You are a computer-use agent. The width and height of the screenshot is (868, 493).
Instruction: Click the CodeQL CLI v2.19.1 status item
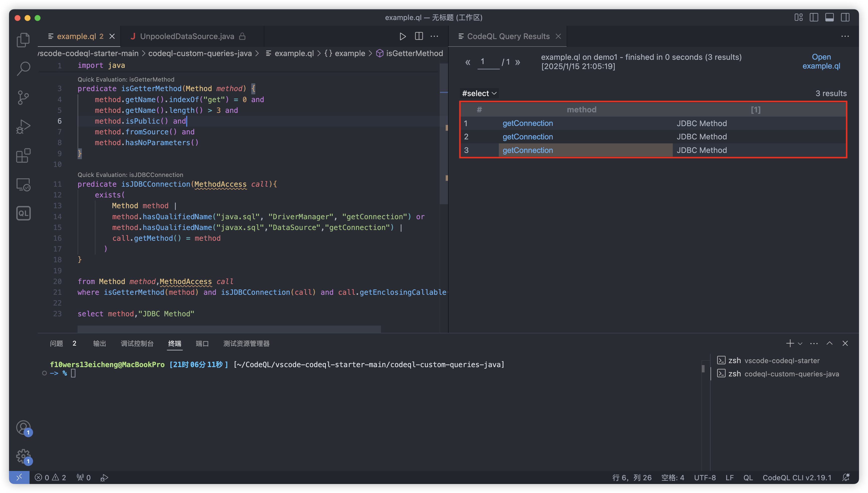(x=797, y=477)
